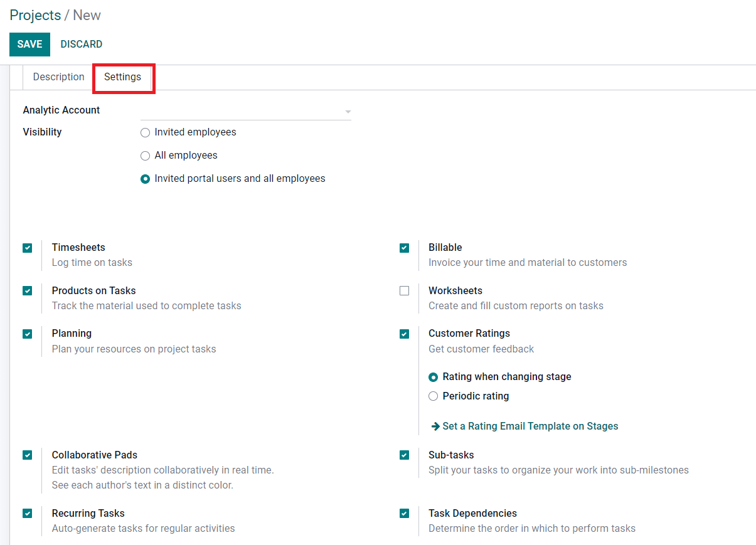Click the Collaborative Pads label
Image resolution: width=756 pixels, height=545 pixels.
click(x=95, y=455)
